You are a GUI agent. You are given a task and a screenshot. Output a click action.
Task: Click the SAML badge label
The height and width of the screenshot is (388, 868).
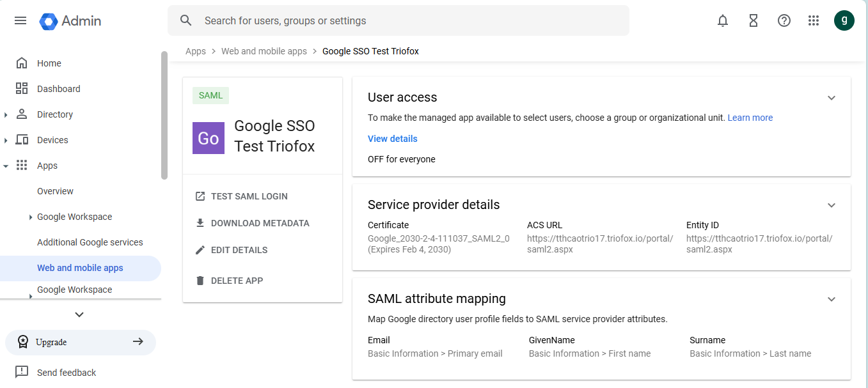[x=210, y=95]
